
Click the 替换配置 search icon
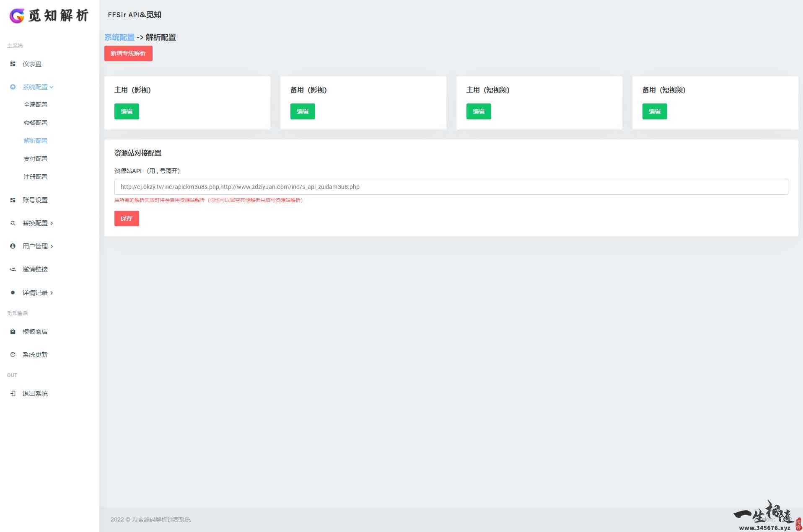click(13, 223)
